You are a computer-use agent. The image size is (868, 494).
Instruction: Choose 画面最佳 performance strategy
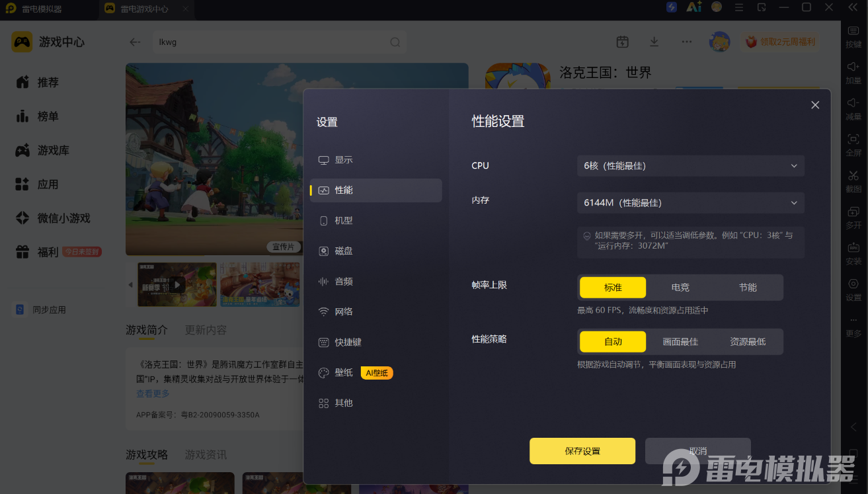(x=680, y=342)
